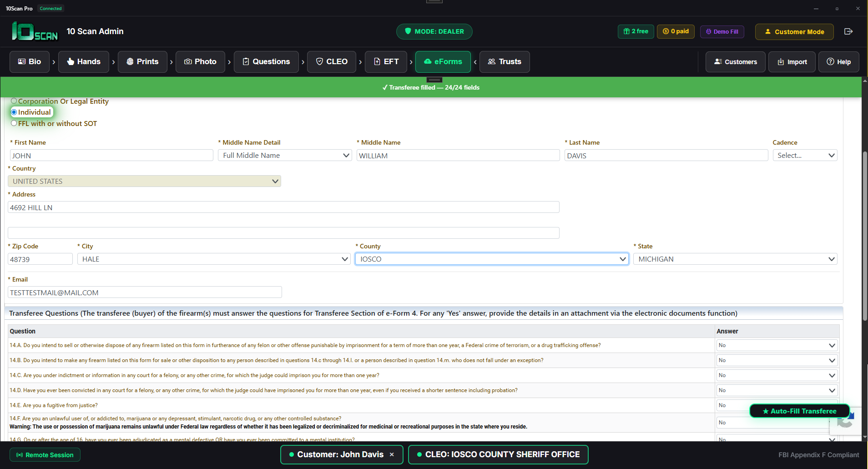Switch to Customer Mode
868x469 pixels.
(x=794, y=31)
